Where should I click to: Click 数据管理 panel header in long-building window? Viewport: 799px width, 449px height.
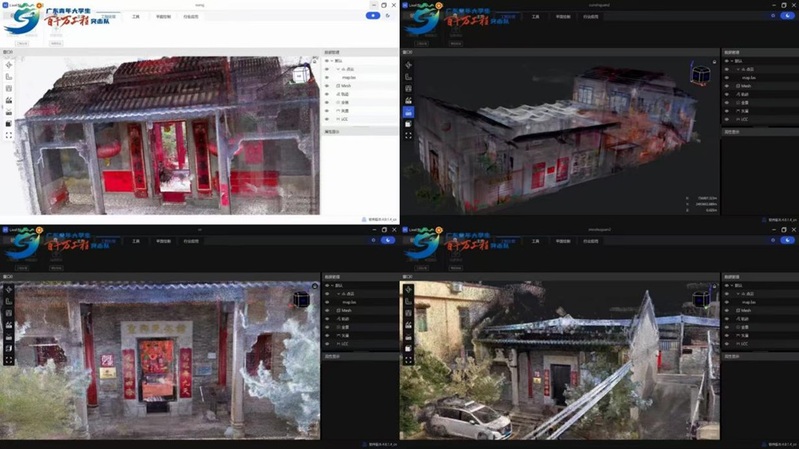coord(760,52)
